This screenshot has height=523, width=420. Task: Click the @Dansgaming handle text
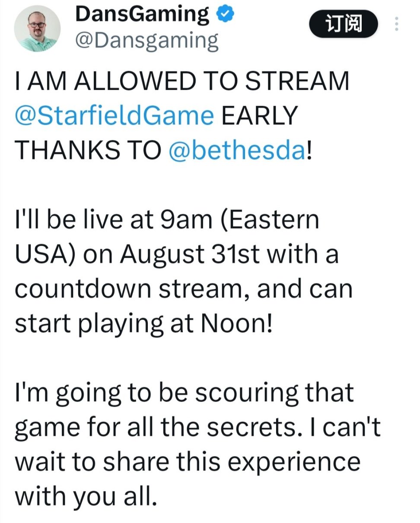pyautogui.click(x=146, y=41)
